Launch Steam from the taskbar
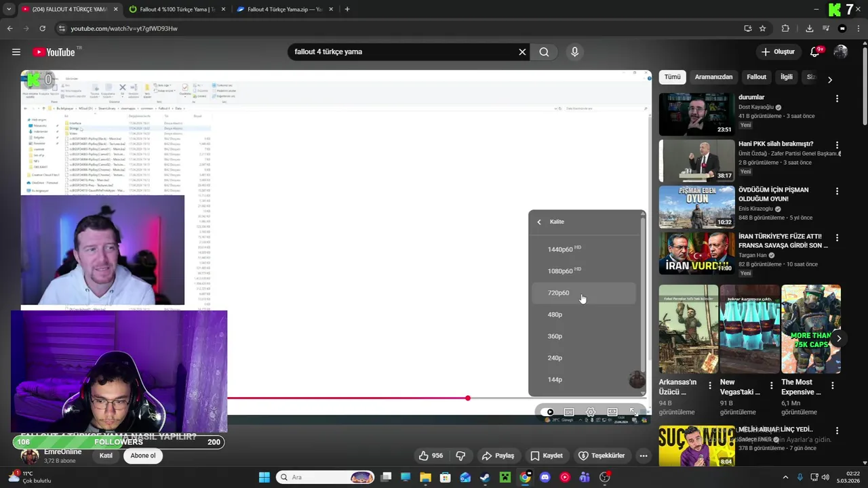The width and height of the screenshot is (868, 488). click(485, 477)
